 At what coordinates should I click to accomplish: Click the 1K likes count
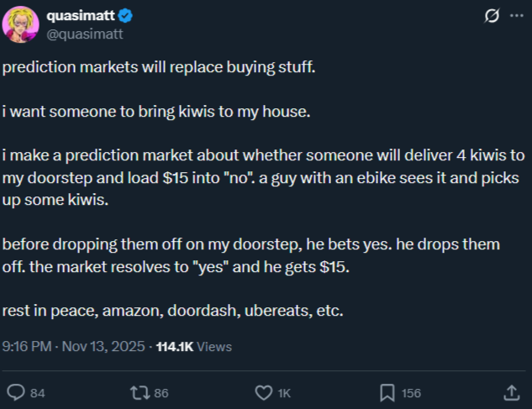[x=285, y=393]
